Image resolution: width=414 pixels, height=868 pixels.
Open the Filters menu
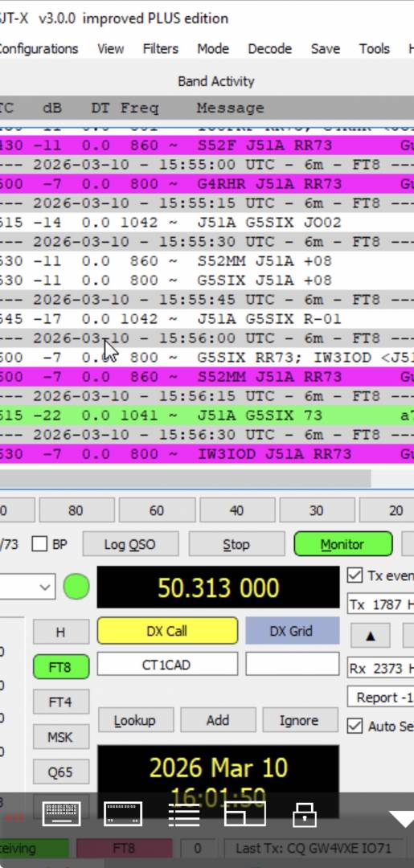[161, 49]
